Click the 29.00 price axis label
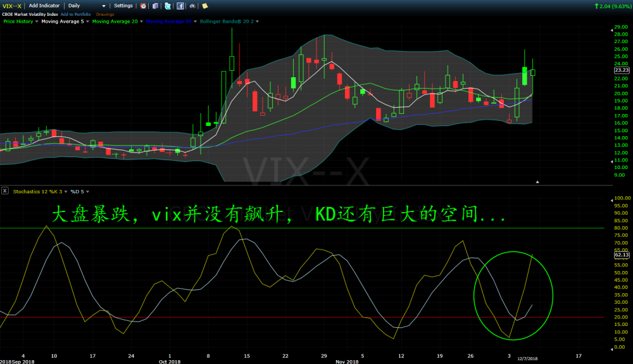Image resolution: width=633 pixels, height=364 pixels. click(x=621, y=27)
